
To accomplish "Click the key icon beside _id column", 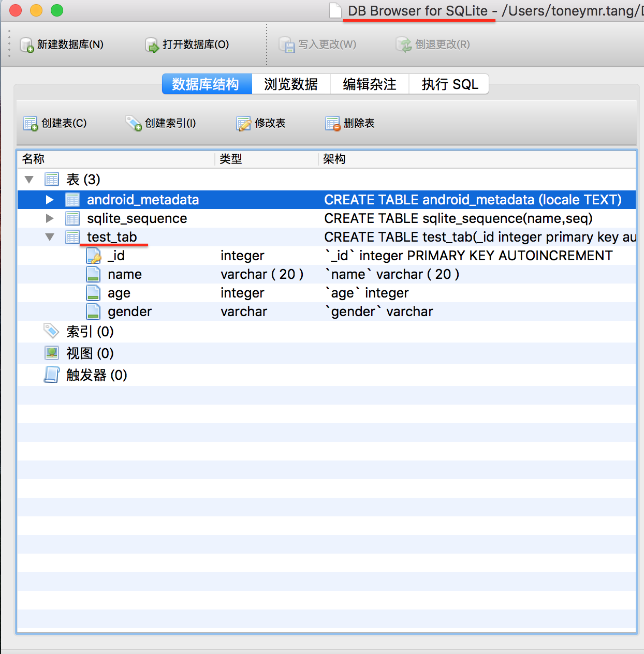I will click(93, 255).
